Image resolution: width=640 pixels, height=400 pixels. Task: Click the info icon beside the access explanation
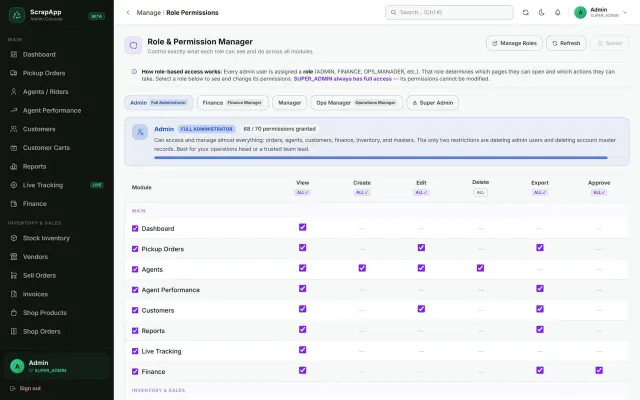134,72
